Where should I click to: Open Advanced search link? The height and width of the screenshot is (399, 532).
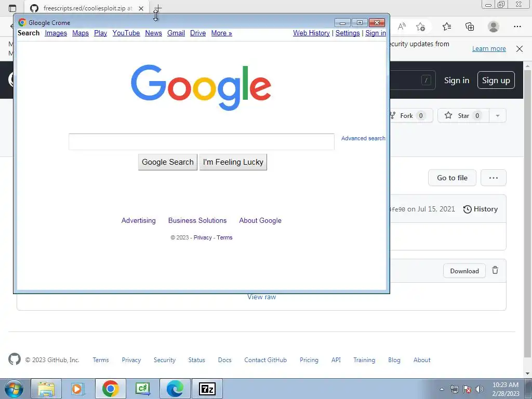pyautogui.click(x=363, y=138)
